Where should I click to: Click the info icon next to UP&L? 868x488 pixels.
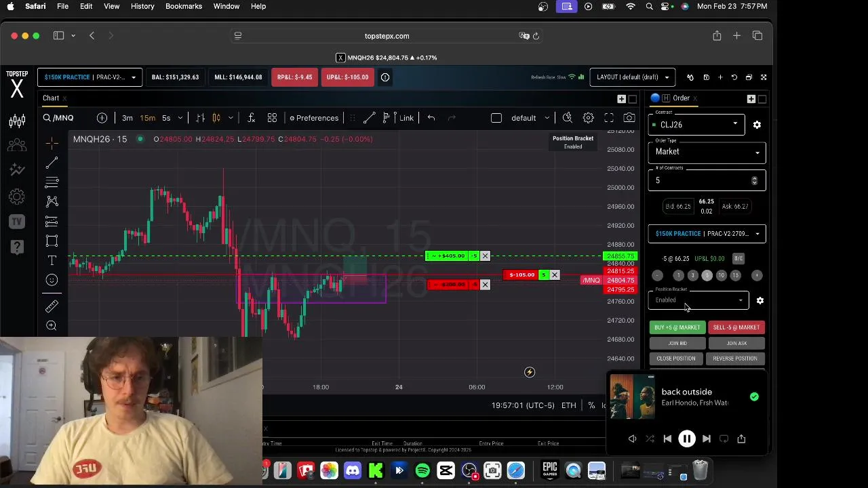[385, 77]
